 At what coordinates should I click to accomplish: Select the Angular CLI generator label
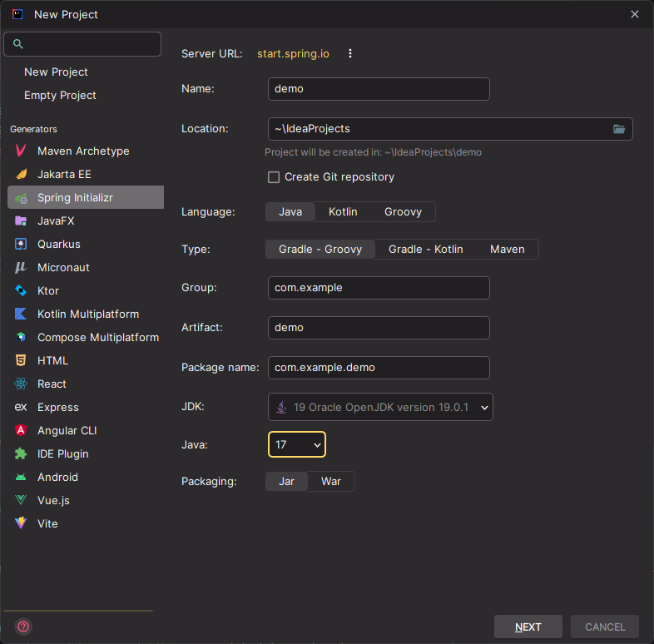coord(67,430)
